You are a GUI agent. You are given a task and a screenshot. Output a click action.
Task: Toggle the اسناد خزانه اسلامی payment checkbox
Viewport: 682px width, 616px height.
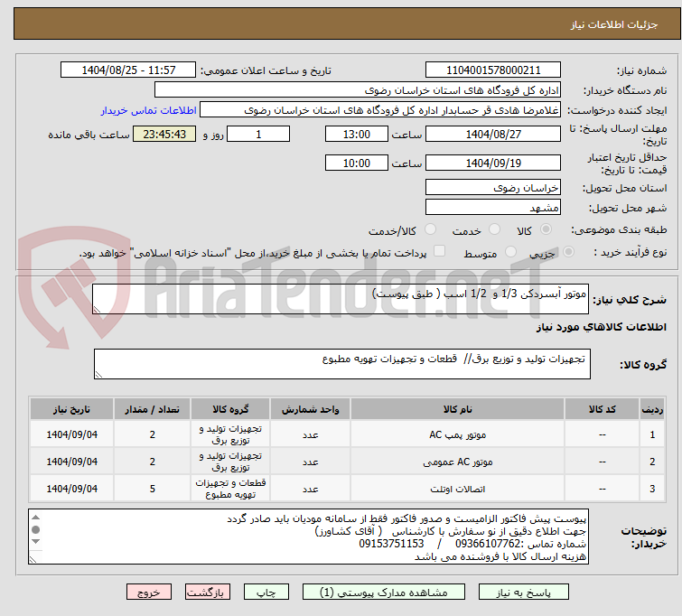click(440, 251)
